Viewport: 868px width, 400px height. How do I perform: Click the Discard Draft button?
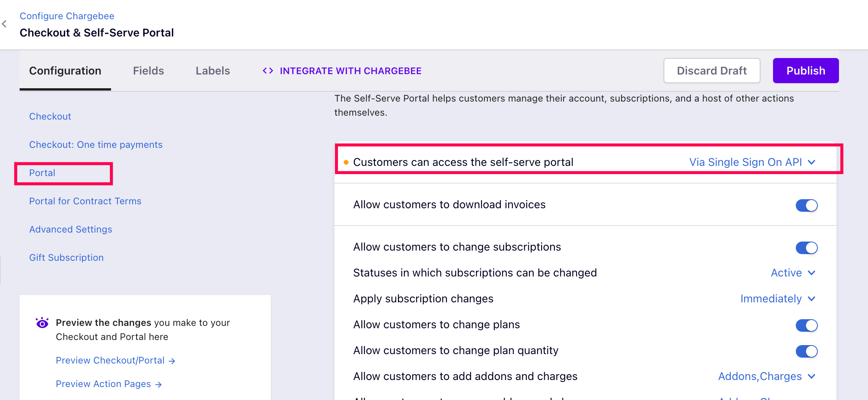[x=711, y=71]
